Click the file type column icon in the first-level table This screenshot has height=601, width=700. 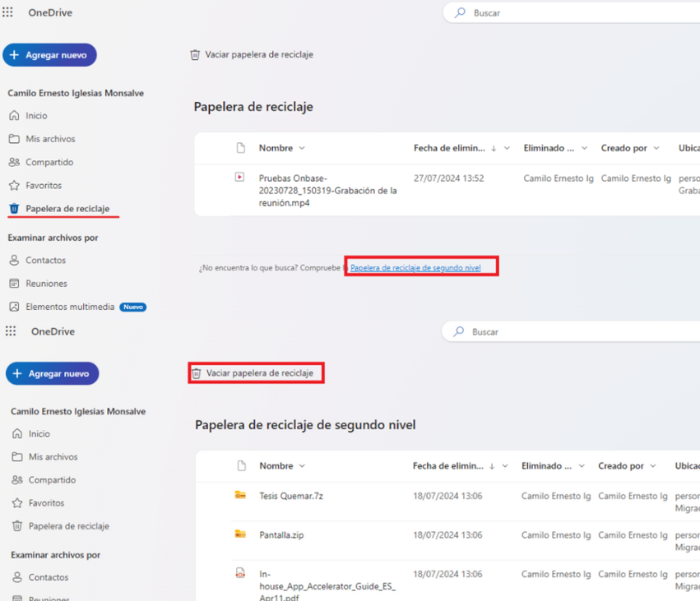[x=241, y=148]
